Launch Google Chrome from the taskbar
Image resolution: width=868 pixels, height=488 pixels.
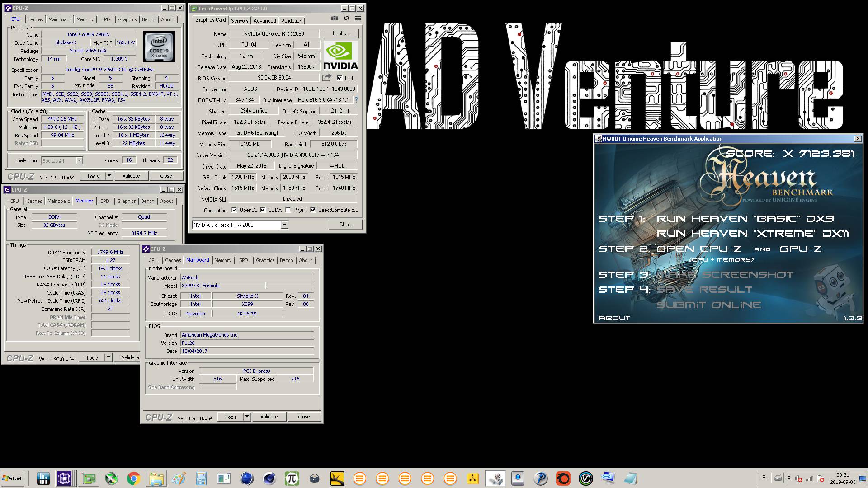click(x=133, y=479)
